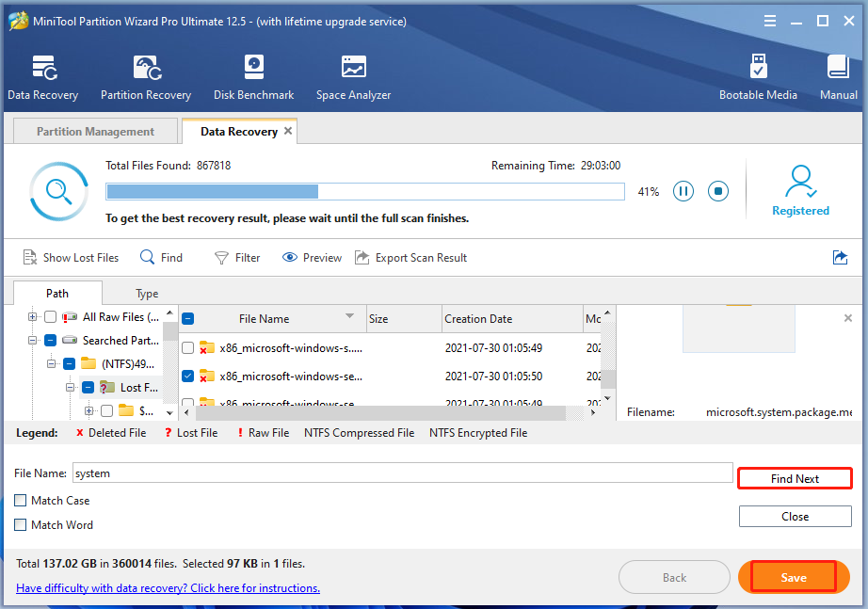This screenshot has width=868, height=609.
Task: Launch Partition Recovery from the toolbar
Action: 146,77
